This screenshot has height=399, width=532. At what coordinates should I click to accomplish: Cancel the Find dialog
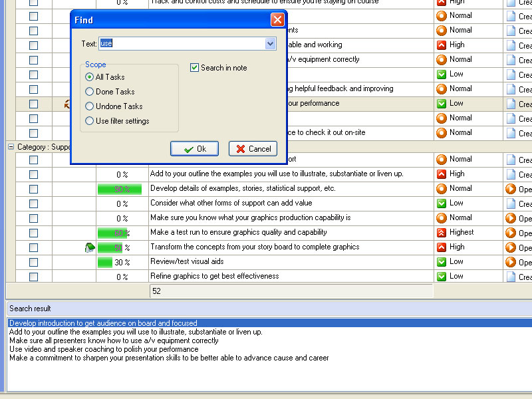pyautogui.click(x=253, y=149)
